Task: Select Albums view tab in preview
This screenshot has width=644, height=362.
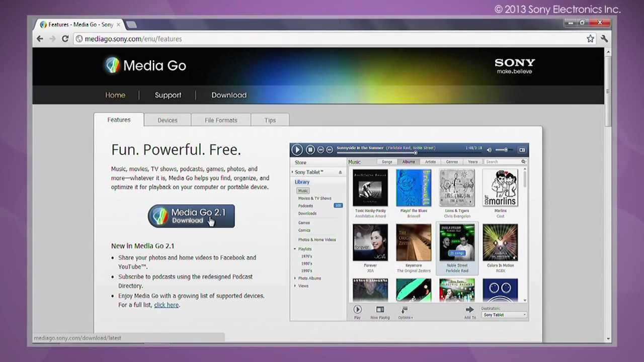Action: [x=409, y=162]
